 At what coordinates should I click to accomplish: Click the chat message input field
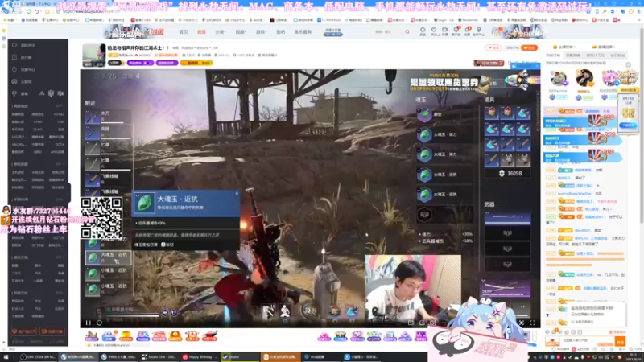coord(588,340)
